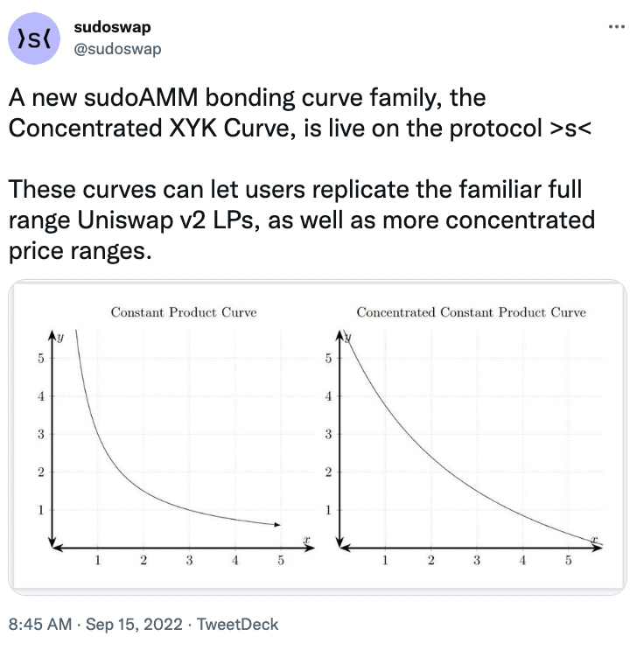The height and width of the screenshot is (650, 644).
Task: Click the y-axis top arrowhead on left chart
Action: [x=52, y=335]
